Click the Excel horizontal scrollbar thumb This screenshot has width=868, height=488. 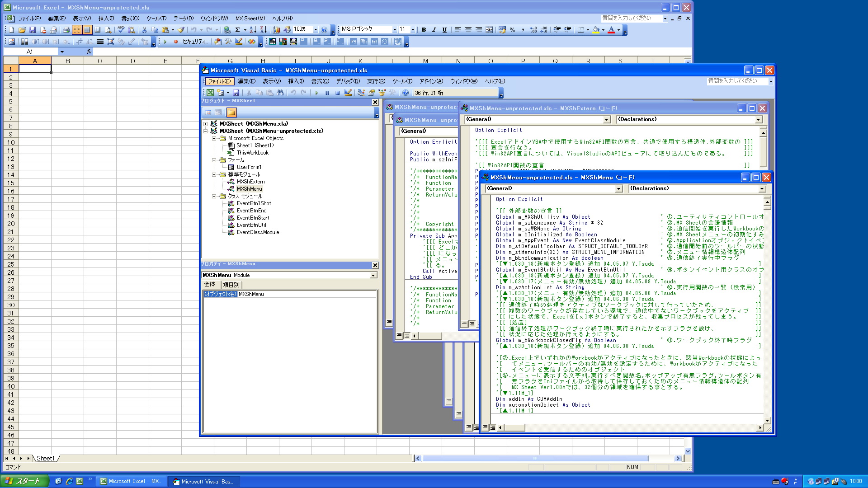pyautogui.click(x=535, y=459)
